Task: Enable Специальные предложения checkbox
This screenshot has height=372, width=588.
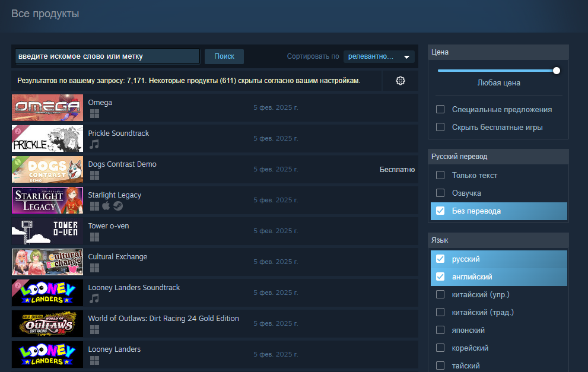Action: coord(440,109)
